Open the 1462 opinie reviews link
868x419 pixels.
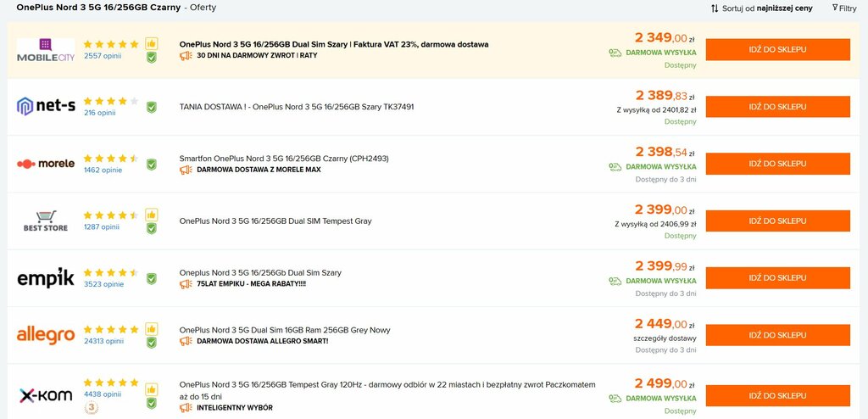(x=103, y=170)
